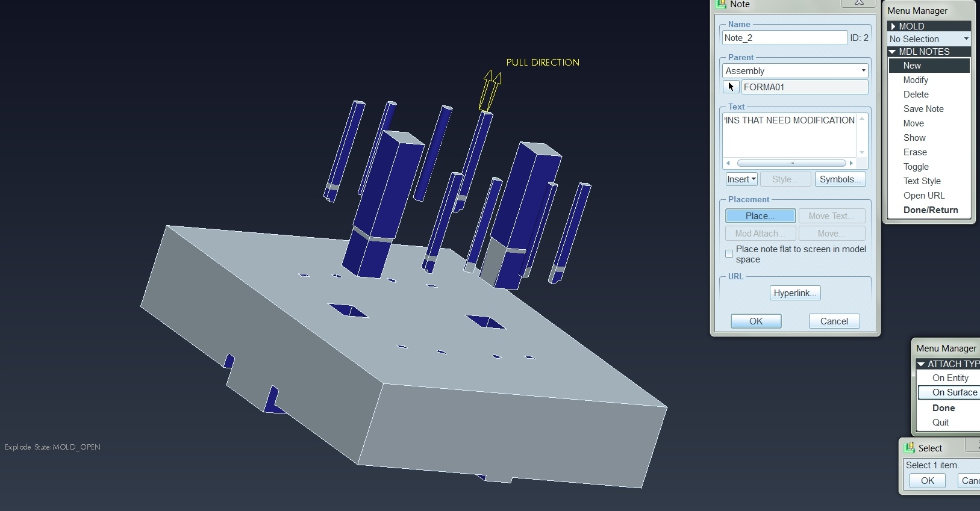Click OK in the Note dialog

click(756, 321)
